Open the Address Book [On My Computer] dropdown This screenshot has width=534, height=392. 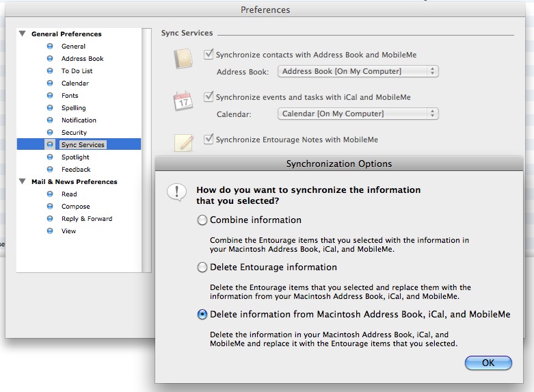pyautogui.click(x=358, y=71)
